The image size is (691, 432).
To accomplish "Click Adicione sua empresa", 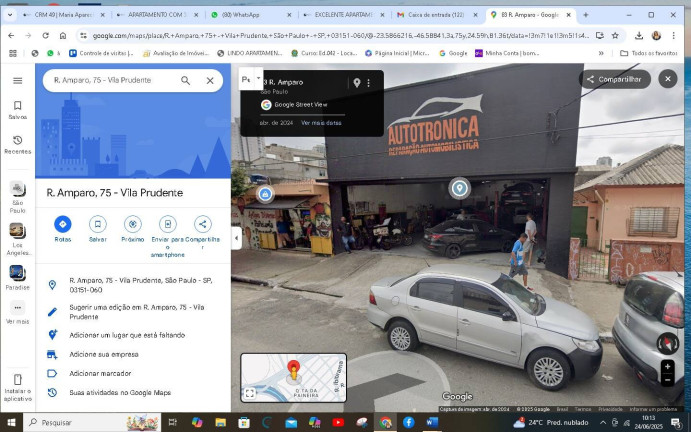I will [133, 354].
